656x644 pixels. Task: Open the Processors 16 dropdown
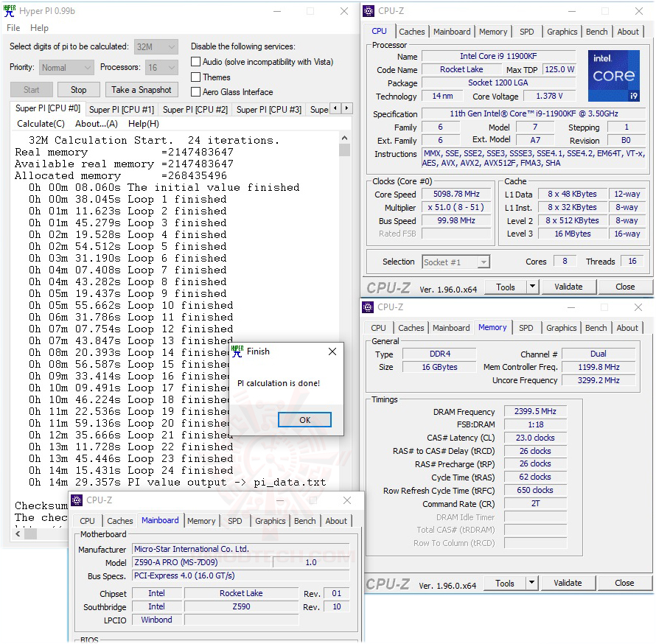pyautogui.click(x=162, y=67)
